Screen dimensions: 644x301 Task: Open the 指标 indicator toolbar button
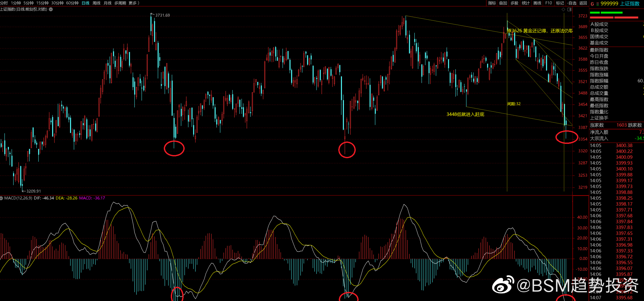492,3
